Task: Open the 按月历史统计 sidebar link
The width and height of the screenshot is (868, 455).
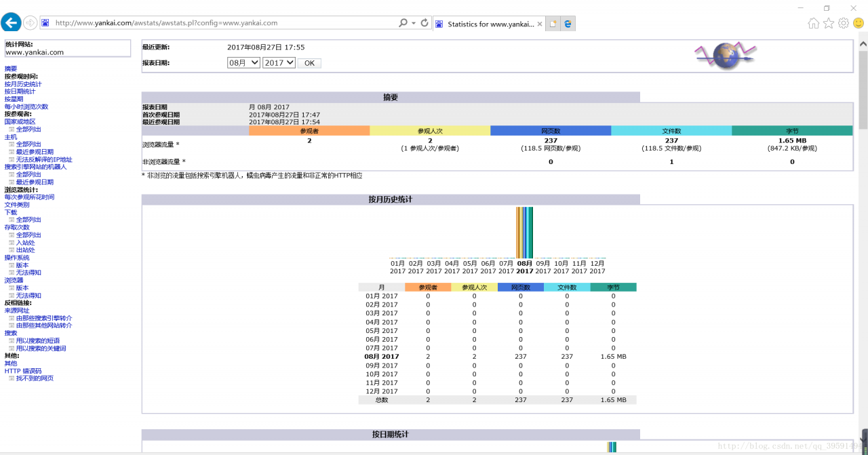Action: pos(24,83)
